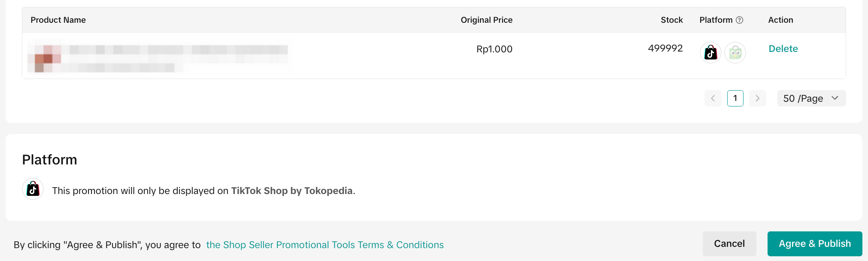Open Shop Seller Promotional Tools Terms & Conditions
868x261 pixels.
coord(325,245)
